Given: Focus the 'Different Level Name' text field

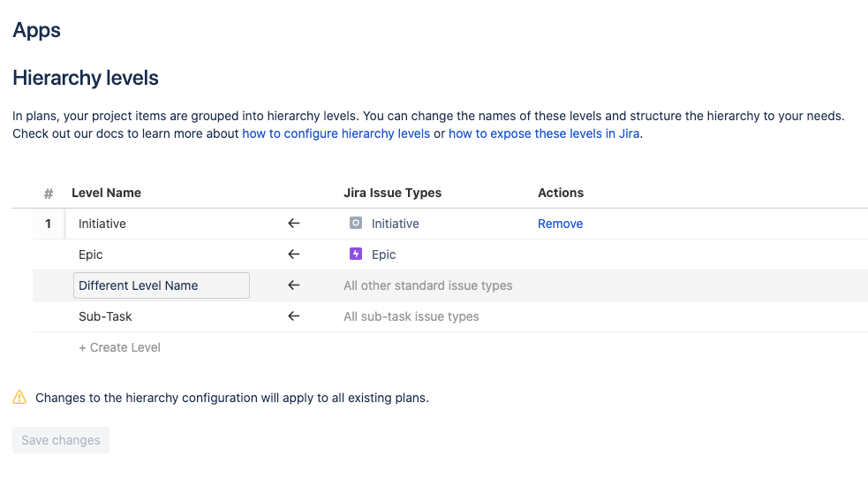Looking at the screenshot, I should (x=161, y=285).
